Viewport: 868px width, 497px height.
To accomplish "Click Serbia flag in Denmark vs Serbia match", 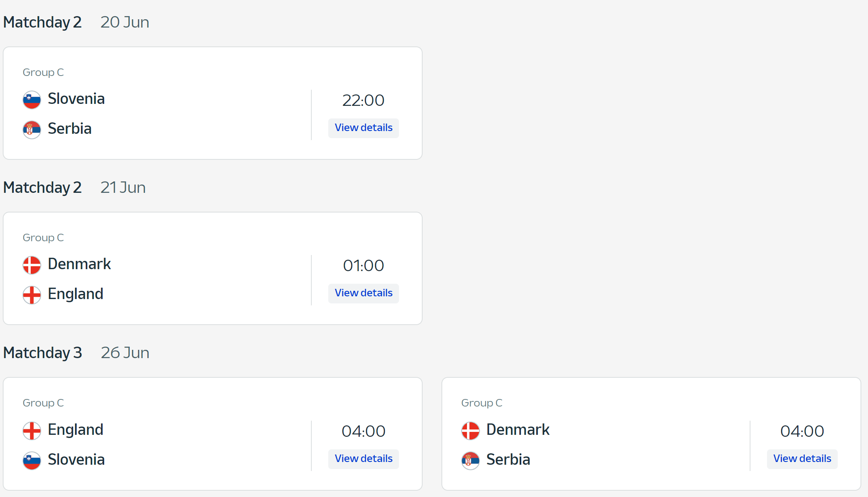I will (471, 460).
